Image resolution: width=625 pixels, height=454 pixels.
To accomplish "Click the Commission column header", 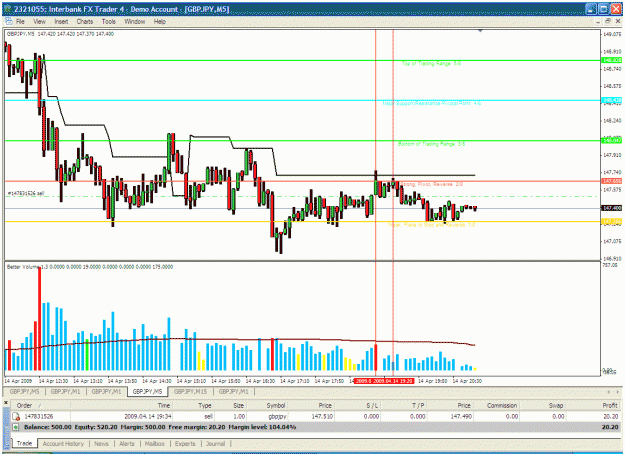I will (496, 405).
